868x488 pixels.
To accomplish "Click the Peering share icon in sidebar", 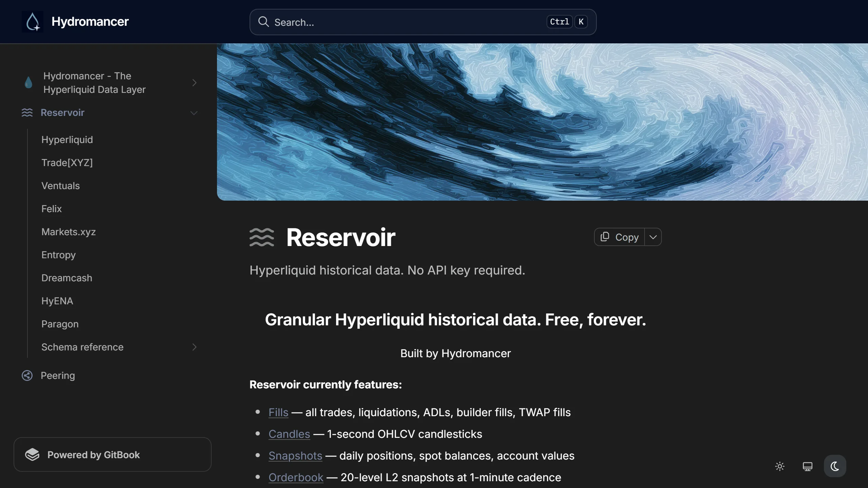I will 27,375.
